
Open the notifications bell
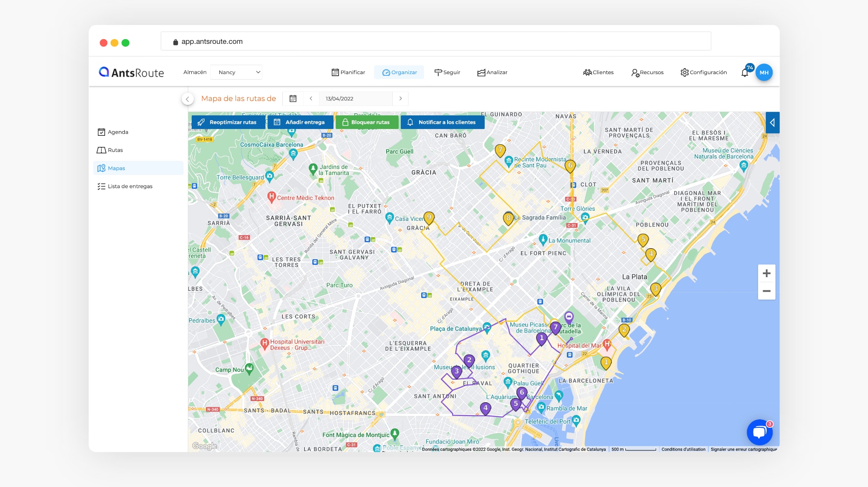click(x=745, y=72)
